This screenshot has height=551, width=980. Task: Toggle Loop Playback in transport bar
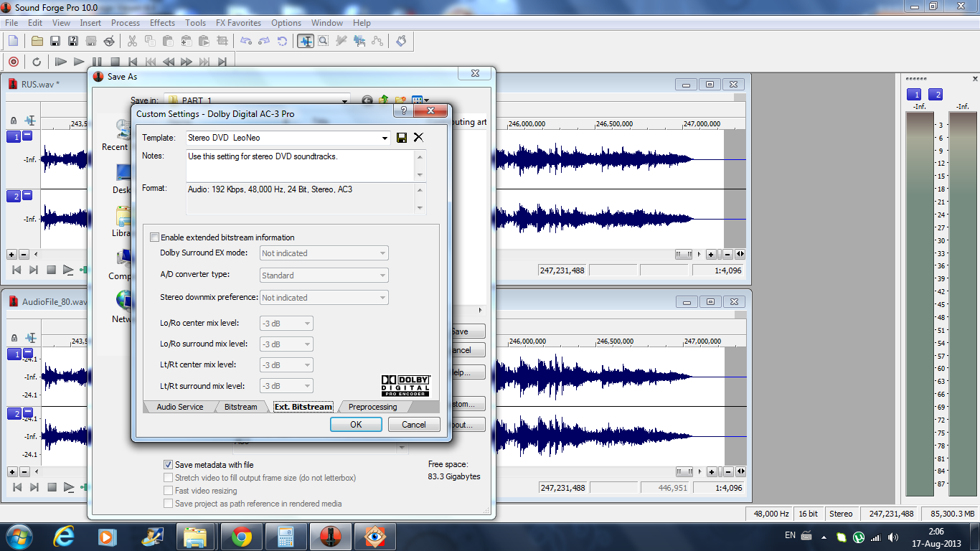tap(37, 62)
